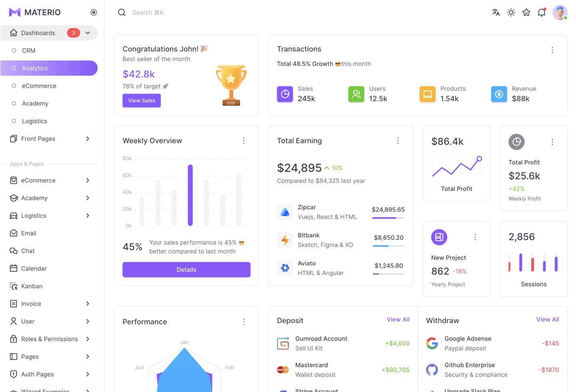The image size is (576, 392).
Task: Open the language translate icon
Action: point(496,12)
